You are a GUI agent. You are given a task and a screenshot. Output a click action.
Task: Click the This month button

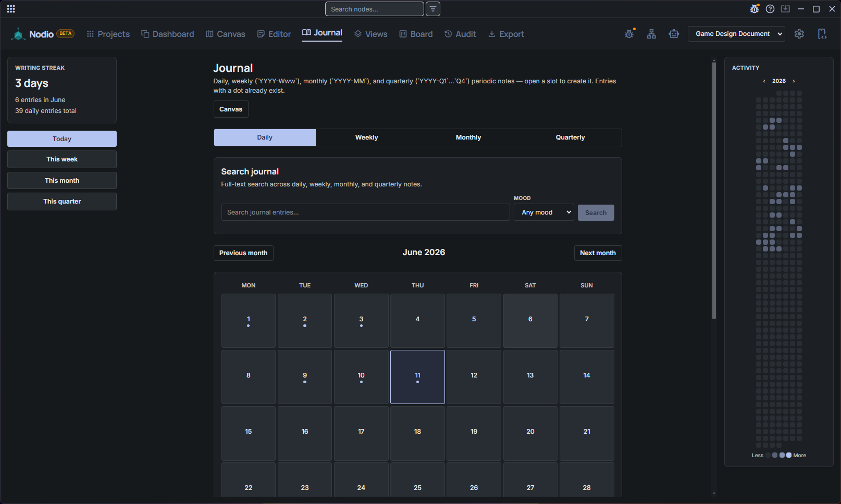pyautogui.click(x=62, y=181)
